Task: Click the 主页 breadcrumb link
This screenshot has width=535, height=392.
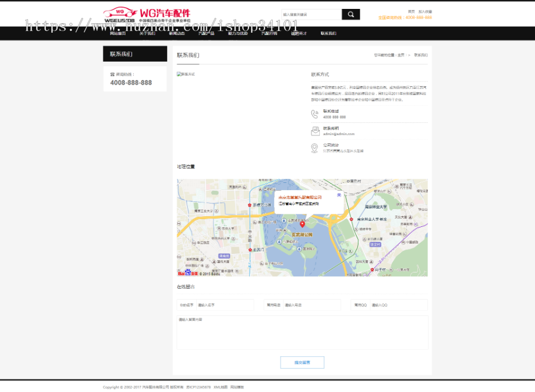Action: pos(401,55)
